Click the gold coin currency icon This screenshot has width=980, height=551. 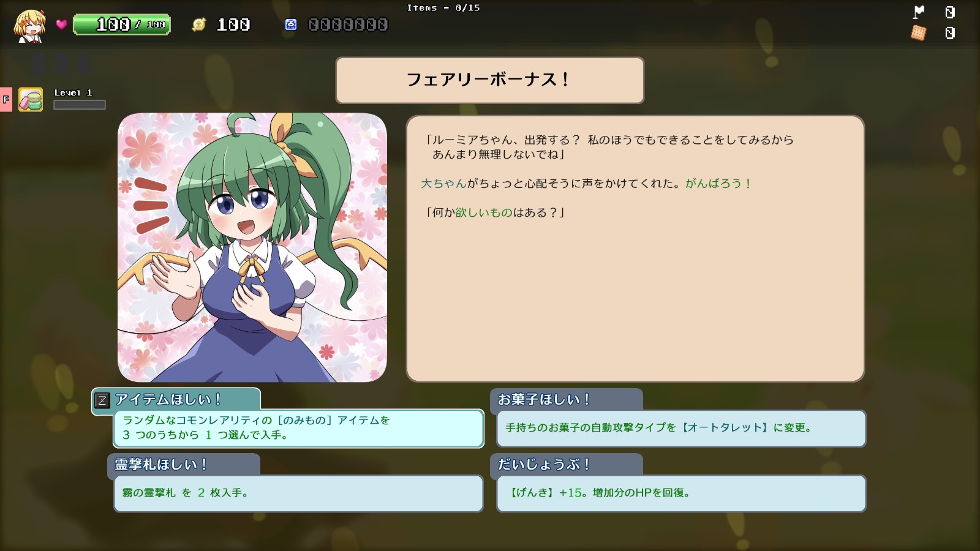point(199,24)
